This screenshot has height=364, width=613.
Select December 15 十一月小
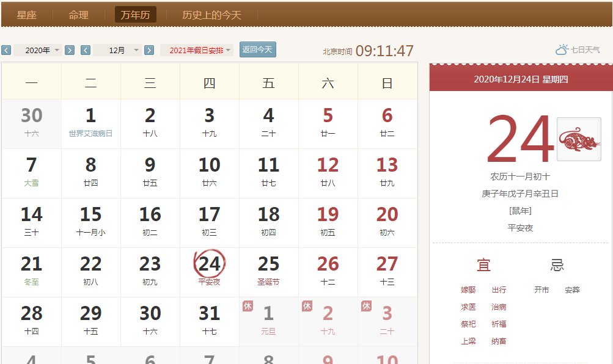[90, 223]
